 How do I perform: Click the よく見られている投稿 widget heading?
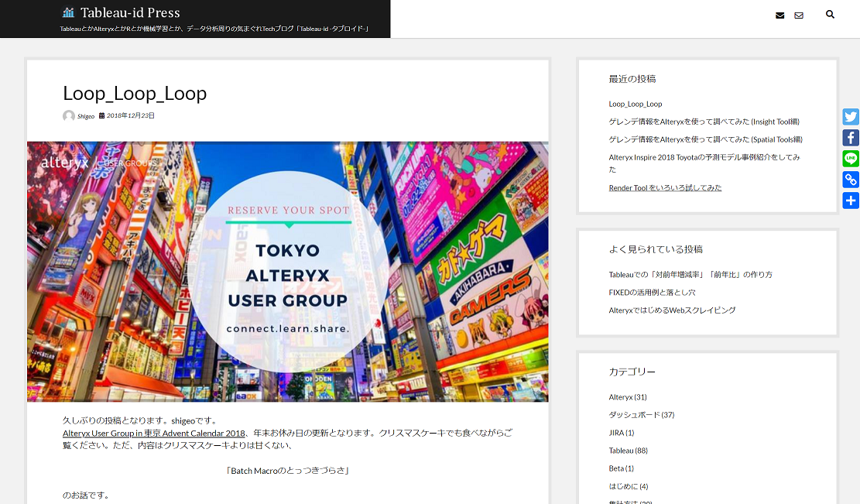coord(656,249)
